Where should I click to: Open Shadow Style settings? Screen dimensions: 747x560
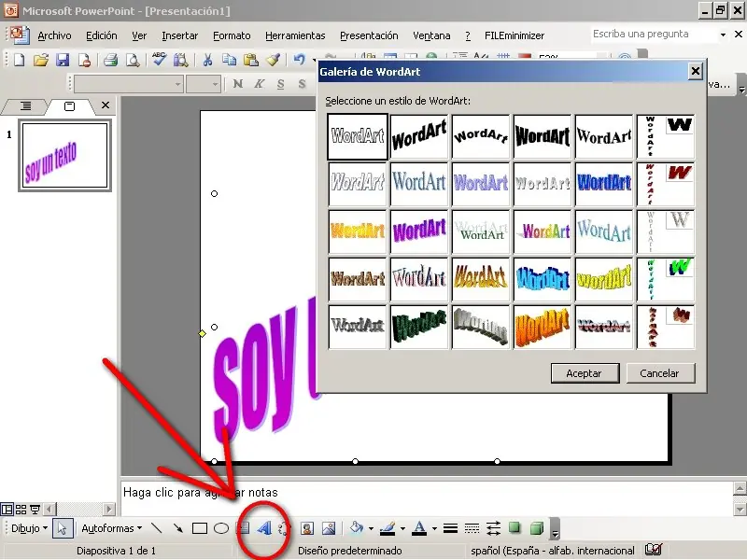(x=514, y=527)
